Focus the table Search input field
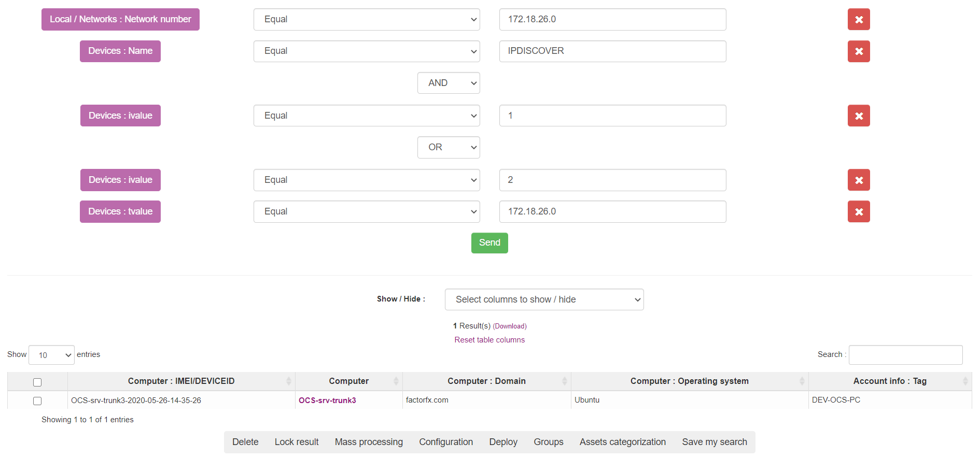The width and height of the screenshot is (980, 458). coord(905,355)
